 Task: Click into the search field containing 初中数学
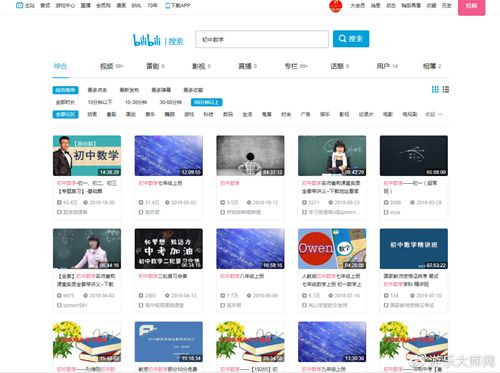[x=262, y=39]
